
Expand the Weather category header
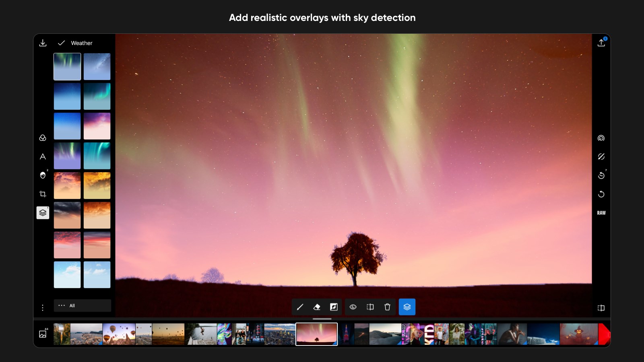[81, 43]
